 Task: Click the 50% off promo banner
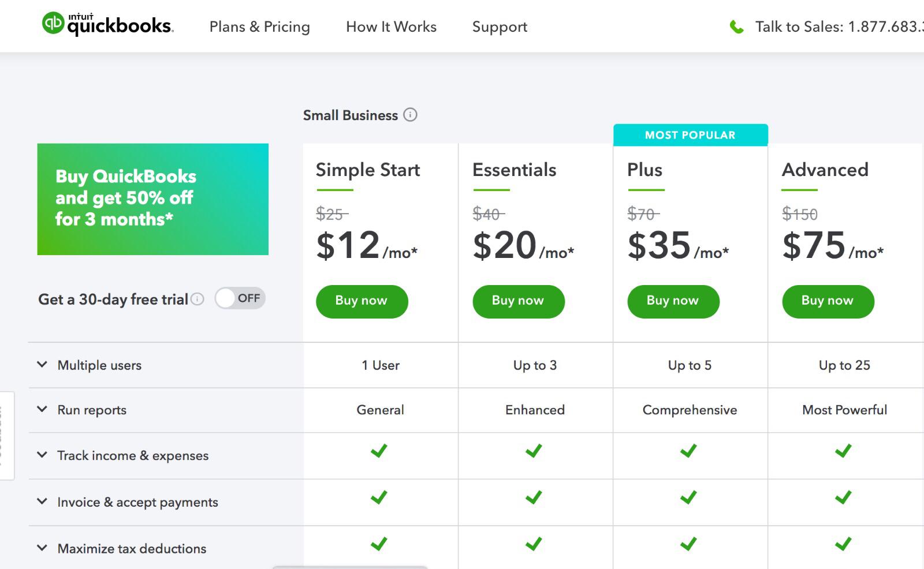tap(152, 199)
